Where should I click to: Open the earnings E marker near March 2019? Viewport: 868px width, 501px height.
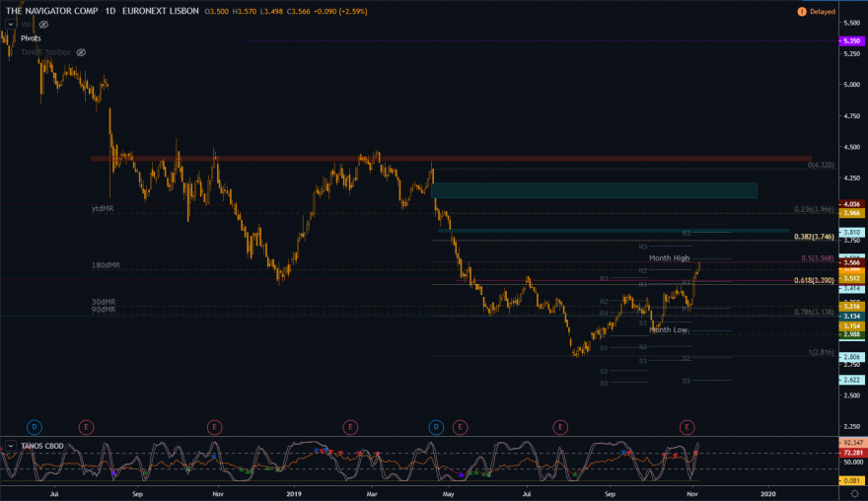click(x=350, y=427)
